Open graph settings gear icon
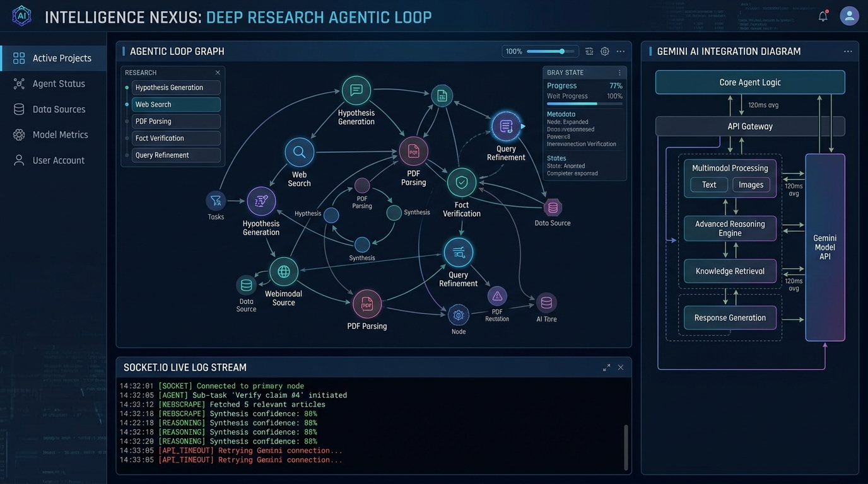This screenshot has height=484, width=868. pyautogui.click(x=605, y=52)
